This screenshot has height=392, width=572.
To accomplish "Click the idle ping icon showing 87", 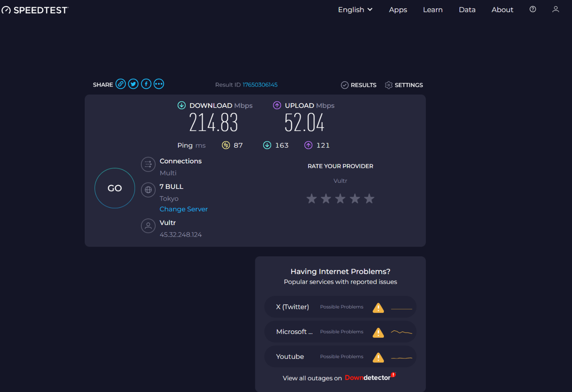I will point(226,145).
